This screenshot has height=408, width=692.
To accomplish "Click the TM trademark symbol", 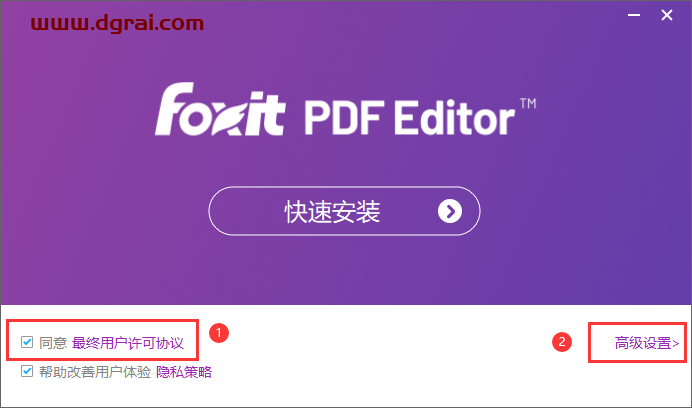I will tap(528, 104).
